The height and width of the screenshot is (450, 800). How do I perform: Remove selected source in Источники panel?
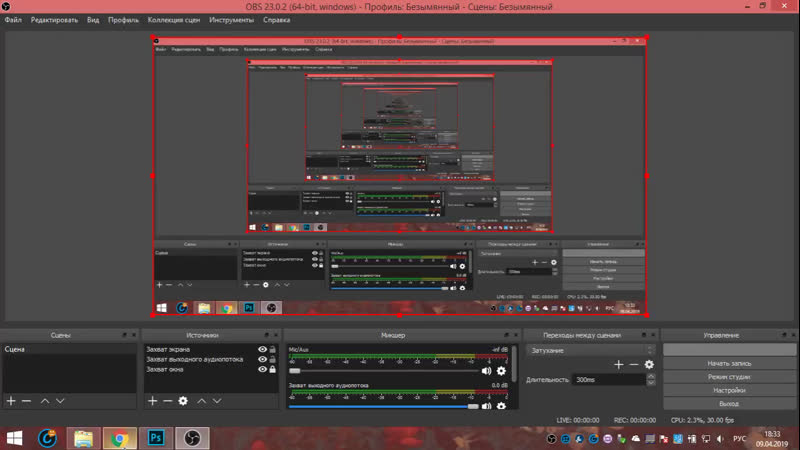coord(167,401)
